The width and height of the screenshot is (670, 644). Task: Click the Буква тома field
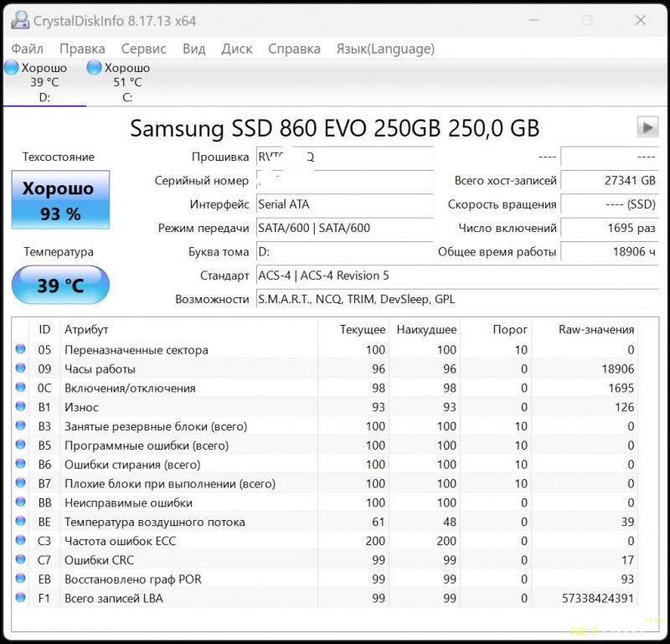point(345,252)
